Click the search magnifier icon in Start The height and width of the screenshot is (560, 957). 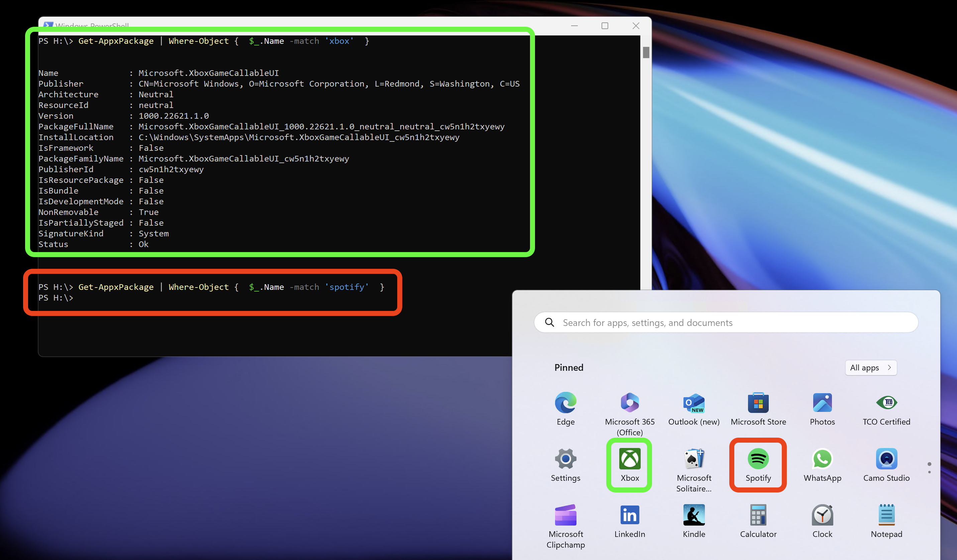click(x=549, y=322)
